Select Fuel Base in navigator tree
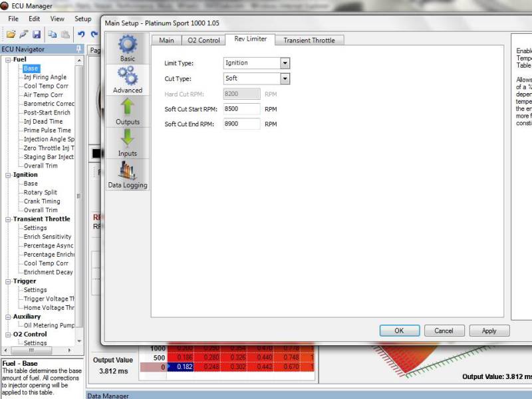Image resolution: width=532 pixels, height=399 pixels. pos(31,68)
